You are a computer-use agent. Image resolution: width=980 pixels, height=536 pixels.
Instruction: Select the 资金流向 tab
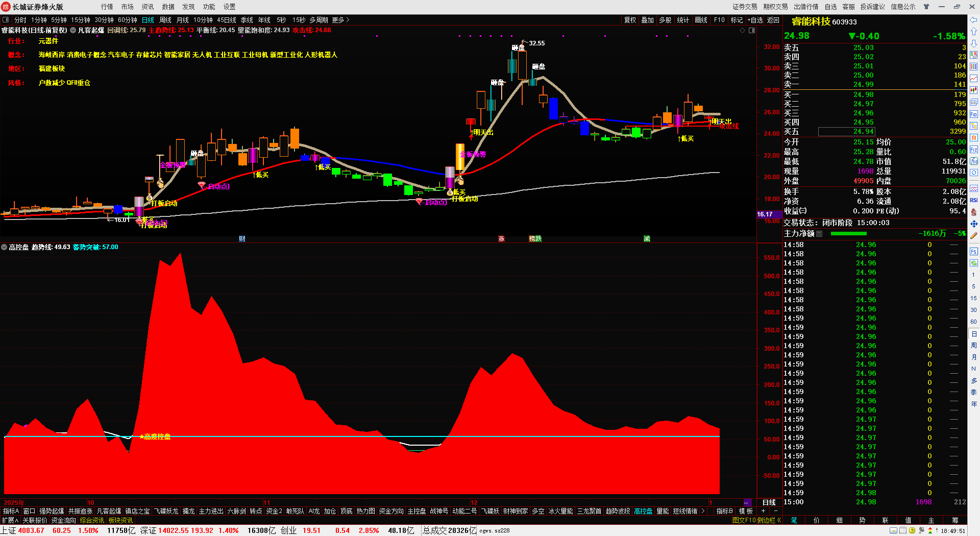[x=63, y=520]
